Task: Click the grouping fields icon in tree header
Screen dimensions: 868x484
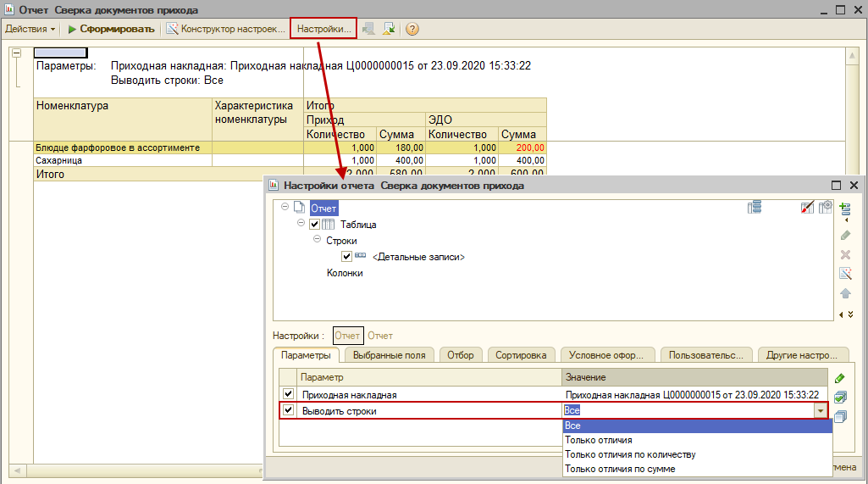Action: [754, 208]
